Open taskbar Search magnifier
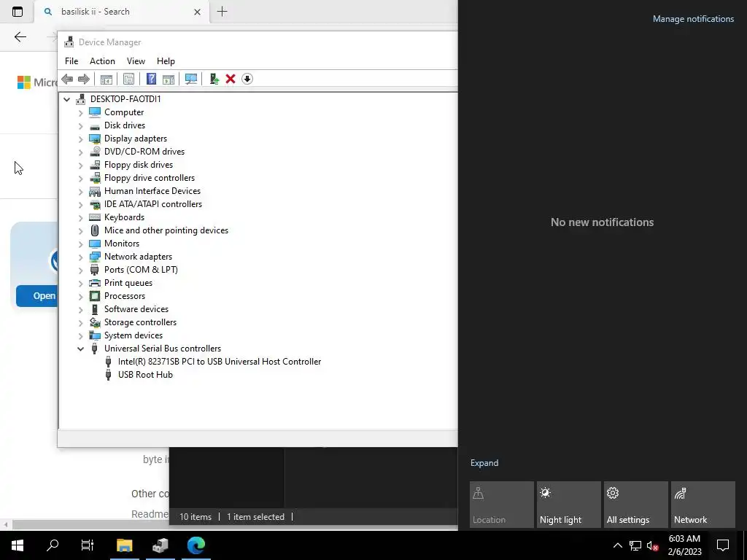 (x=53, y=545)
